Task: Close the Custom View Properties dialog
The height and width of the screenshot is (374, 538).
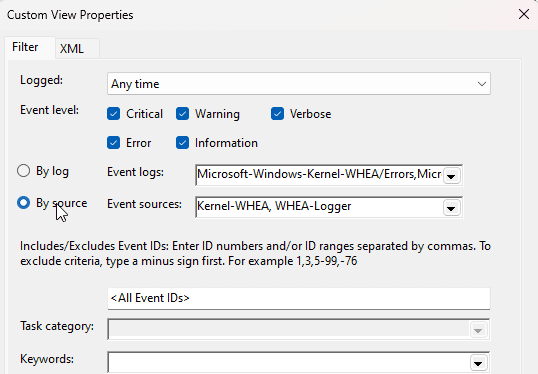Action: 524,14
